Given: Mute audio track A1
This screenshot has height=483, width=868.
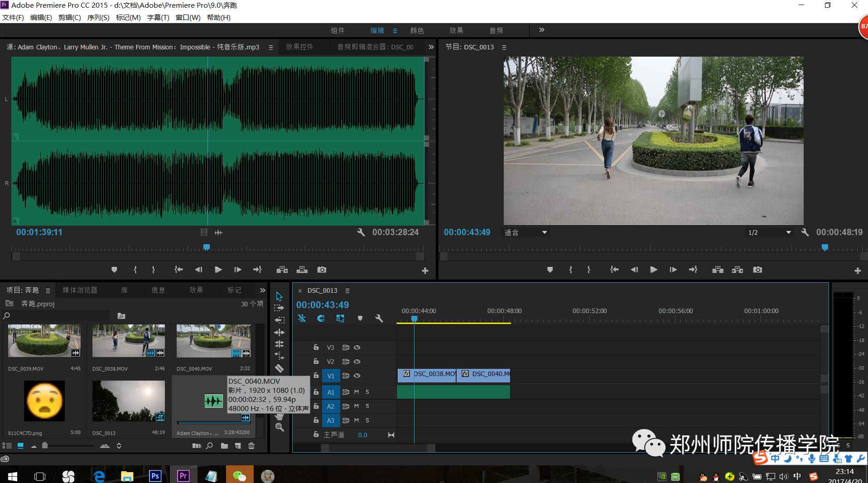Looking at the screenshot, I should (357, 392).
